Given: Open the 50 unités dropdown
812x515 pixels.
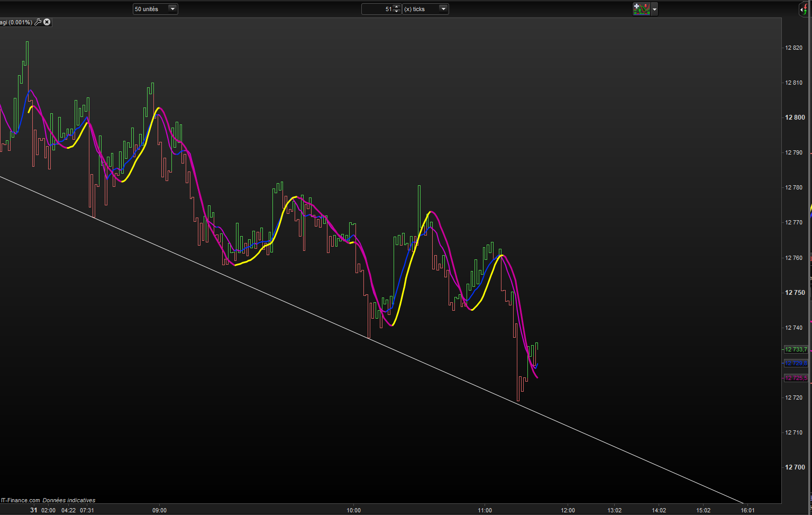Looking at the screenshot, I should [155, 9].
